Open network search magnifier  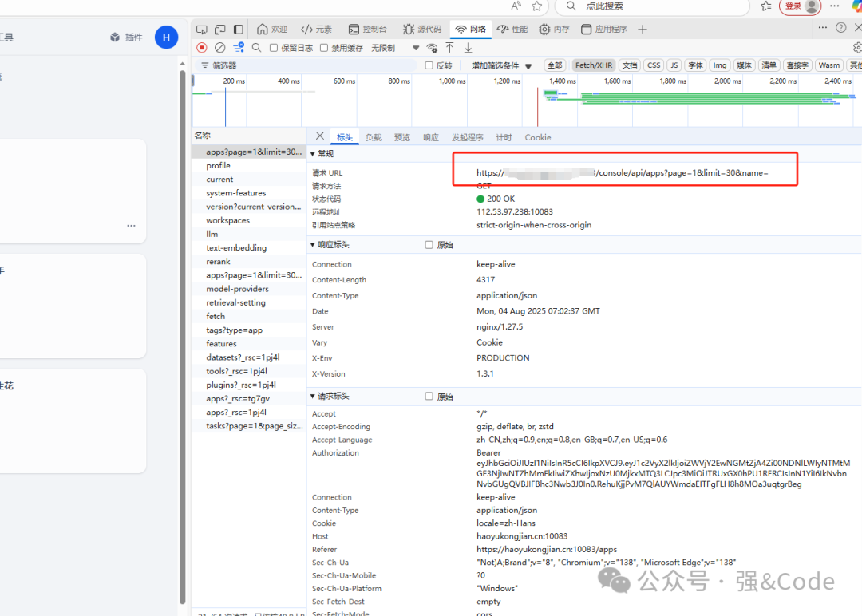(256, 48)
